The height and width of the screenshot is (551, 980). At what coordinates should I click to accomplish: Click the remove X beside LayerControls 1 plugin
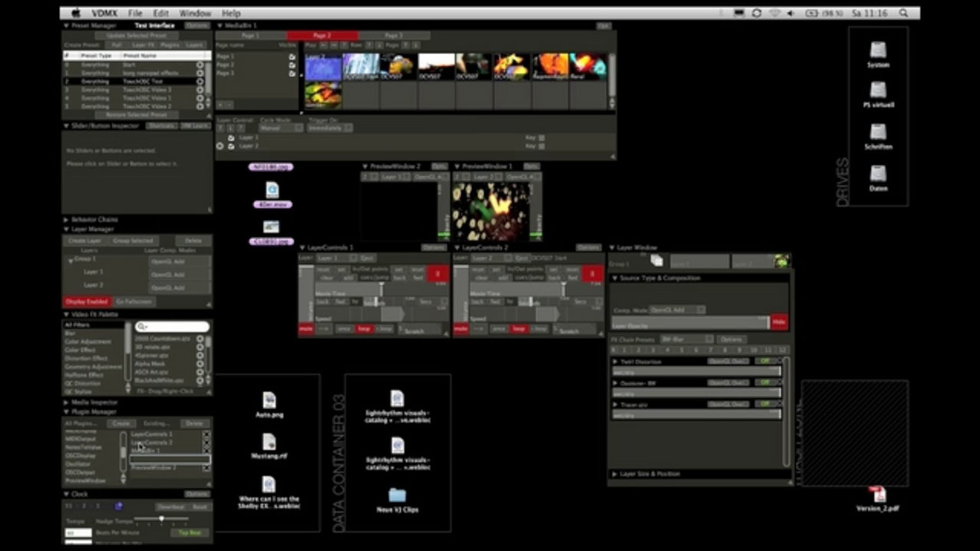click(x=207, y=434)
